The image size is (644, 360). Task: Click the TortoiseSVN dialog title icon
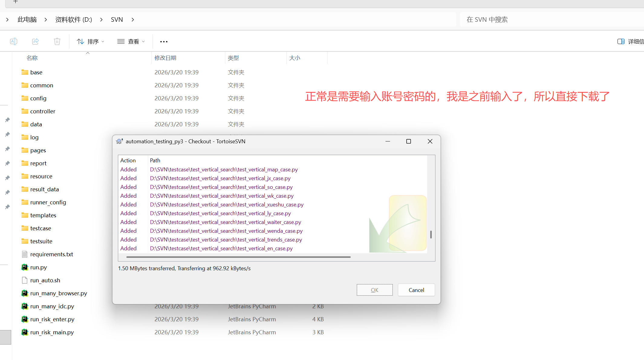(x=119, y=141)
